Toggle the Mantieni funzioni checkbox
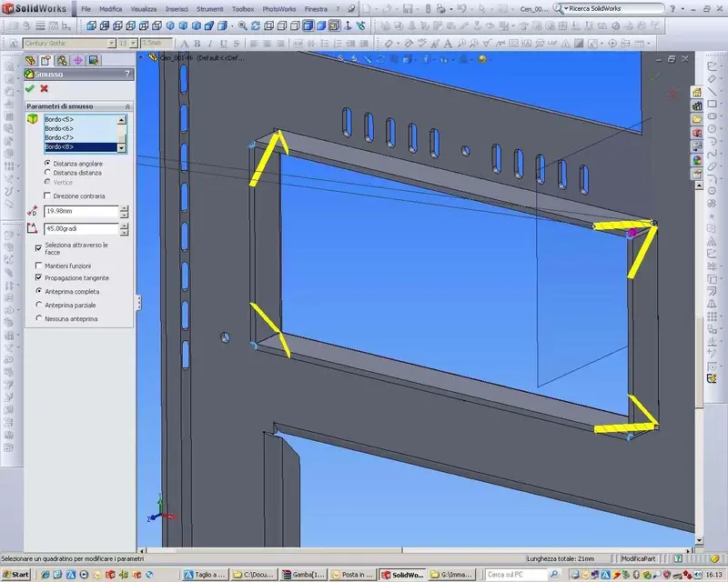Screen dimensions: 728x582 38,266
